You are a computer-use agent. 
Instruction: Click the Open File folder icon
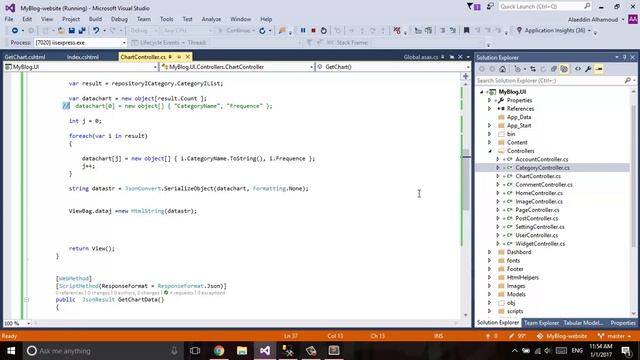pyautogui.click(x=61, y=31)
